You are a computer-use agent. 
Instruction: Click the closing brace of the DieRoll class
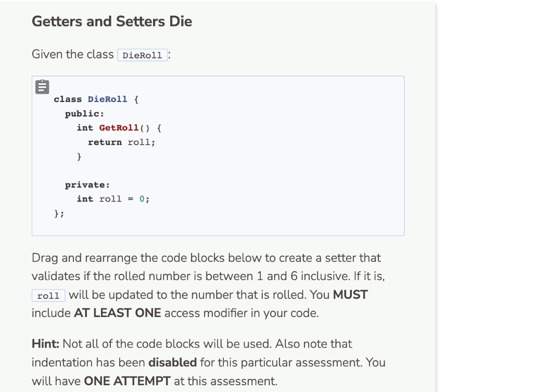(57, 213)
